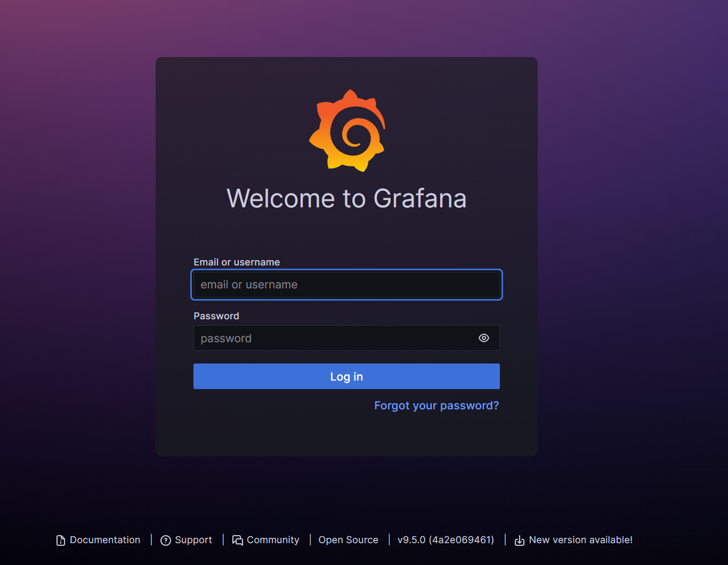Click the Email or username label
This screenshot has height=565, width=728.
[x=237, y=262]
